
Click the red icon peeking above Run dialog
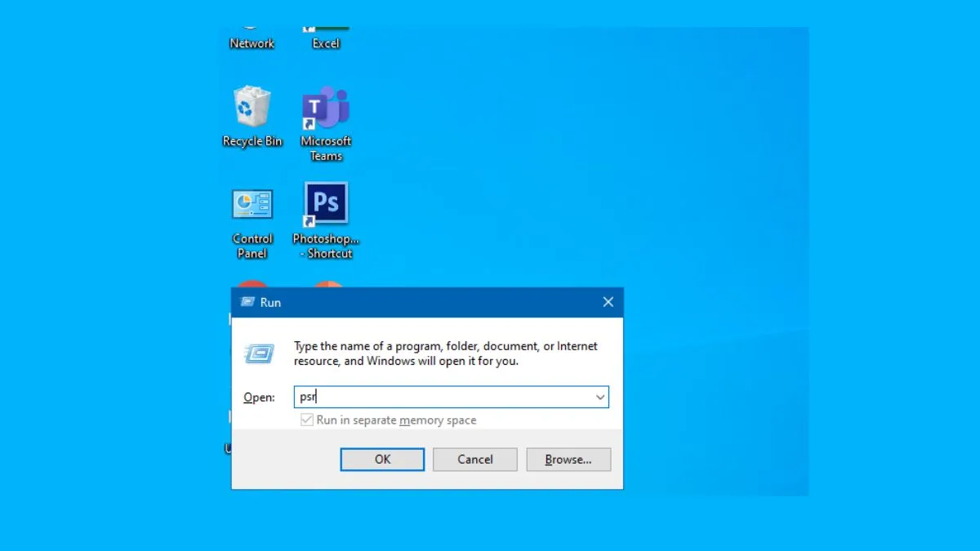click(252, 283)
